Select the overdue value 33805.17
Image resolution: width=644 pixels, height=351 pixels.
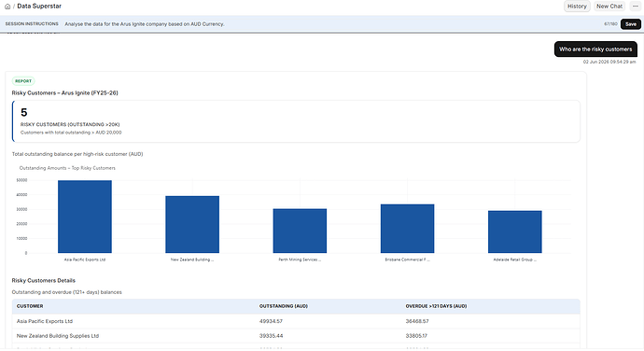416,336
